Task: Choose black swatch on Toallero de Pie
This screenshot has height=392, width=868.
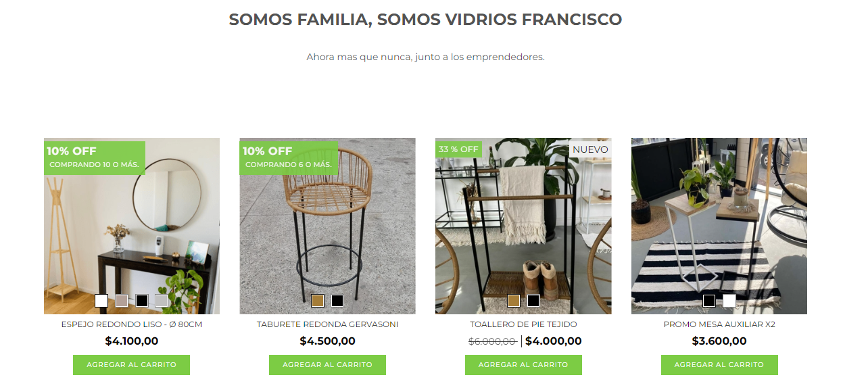Action: [x=533, y=301]
